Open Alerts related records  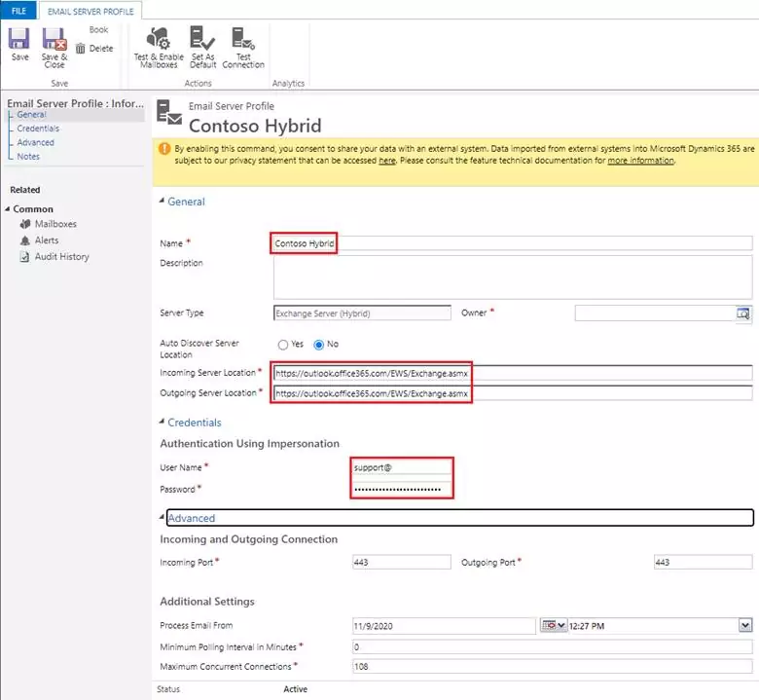(47, 240)
